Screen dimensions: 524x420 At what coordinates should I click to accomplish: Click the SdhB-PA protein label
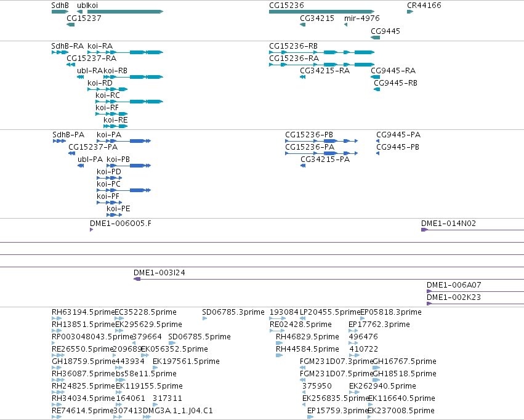pos(68,135)
